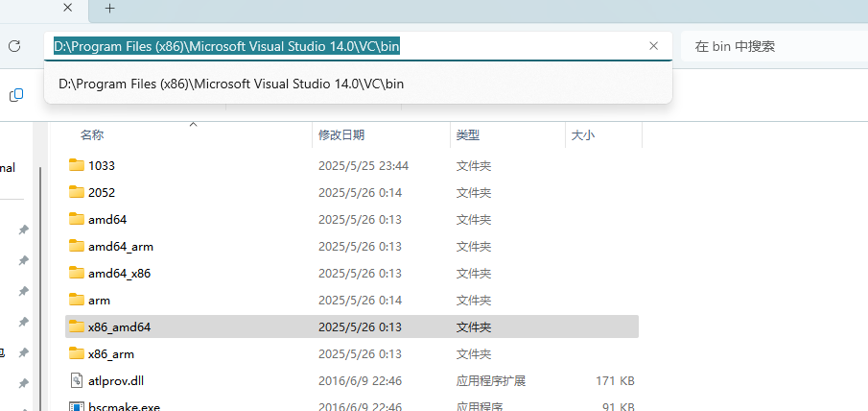Click the third pin icon in the navigation pane

pyautogui.click(x=23, y=291)
